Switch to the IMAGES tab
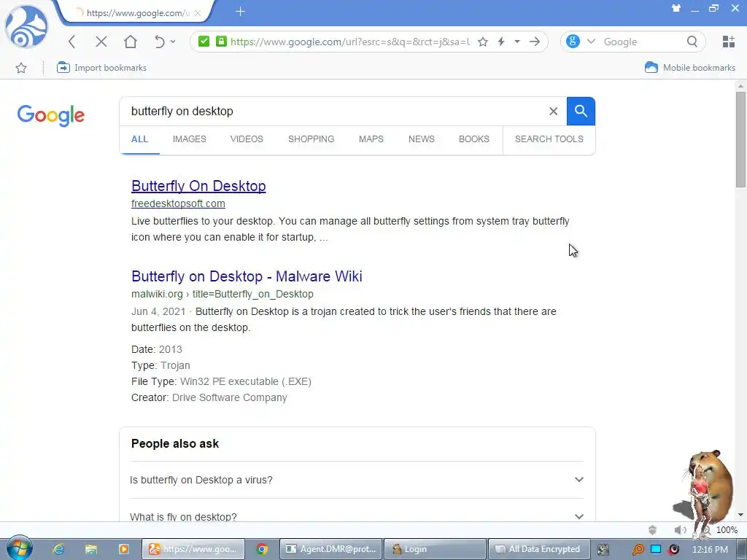 pyautogui.click(x=189, y=139)
